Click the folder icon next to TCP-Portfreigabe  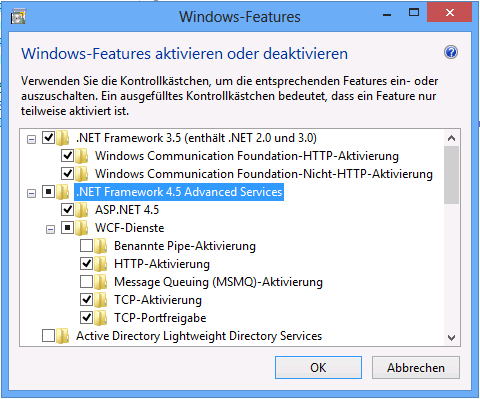[101, 318]
